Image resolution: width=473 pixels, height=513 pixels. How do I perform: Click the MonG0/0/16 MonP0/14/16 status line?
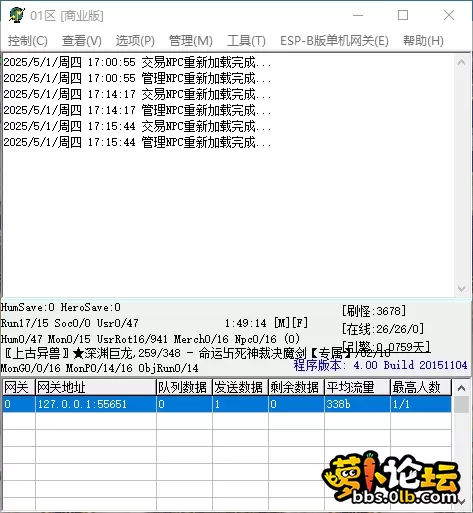99,368
